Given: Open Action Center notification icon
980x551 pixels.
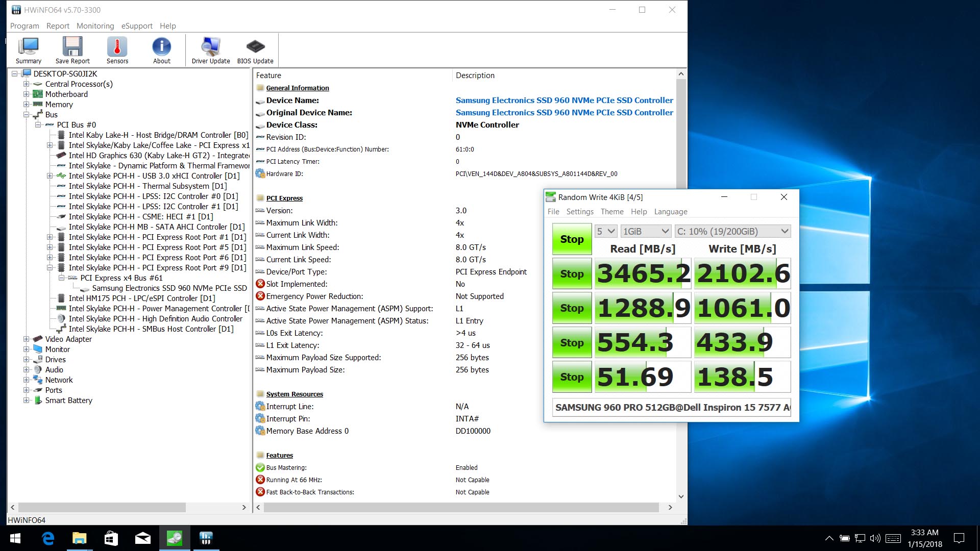Looking at the screenshot, I should 959,538.
